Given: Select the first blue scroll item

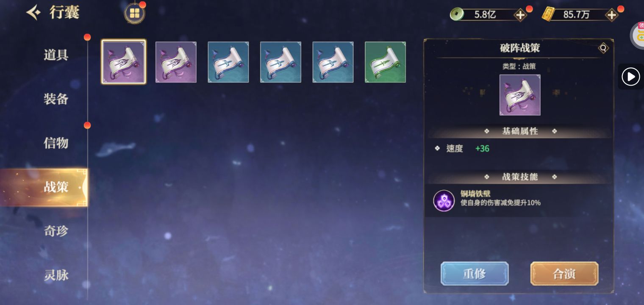Looking at the screenshot, I should pyautogui.click(x=228, y=62).
